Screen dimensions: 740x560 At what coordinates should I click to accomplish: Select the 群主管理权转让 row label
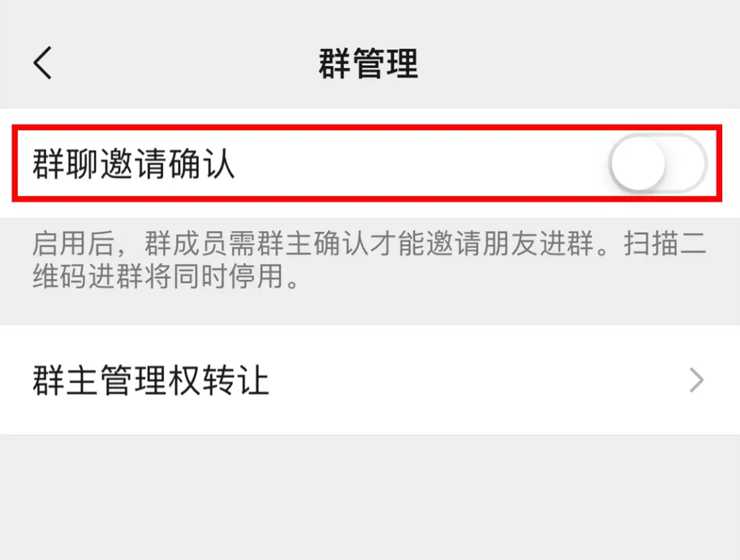point(151,380)
